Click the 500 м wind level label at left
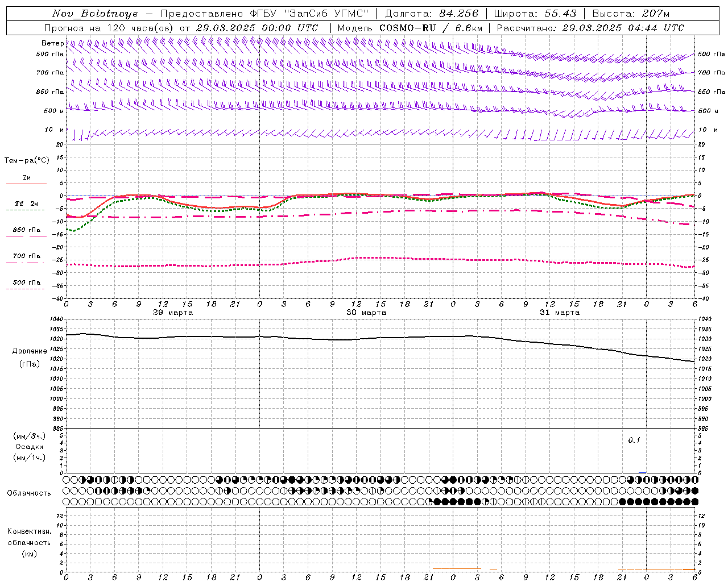 (54, 111)
